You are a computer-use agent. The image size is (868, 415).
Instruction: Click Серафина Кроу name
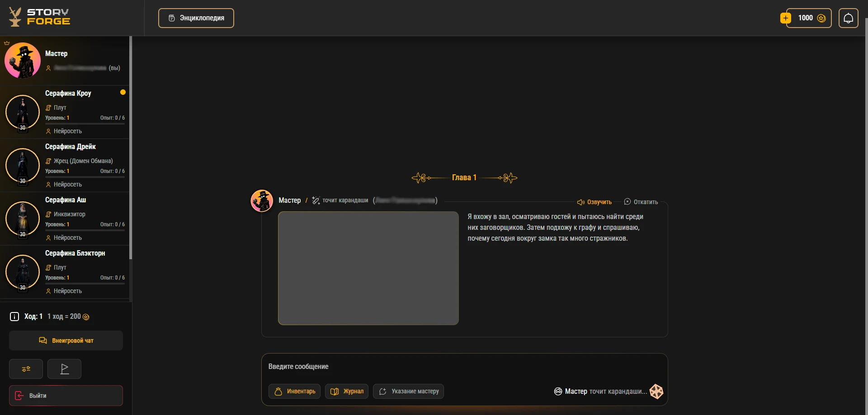pos(68,93)
